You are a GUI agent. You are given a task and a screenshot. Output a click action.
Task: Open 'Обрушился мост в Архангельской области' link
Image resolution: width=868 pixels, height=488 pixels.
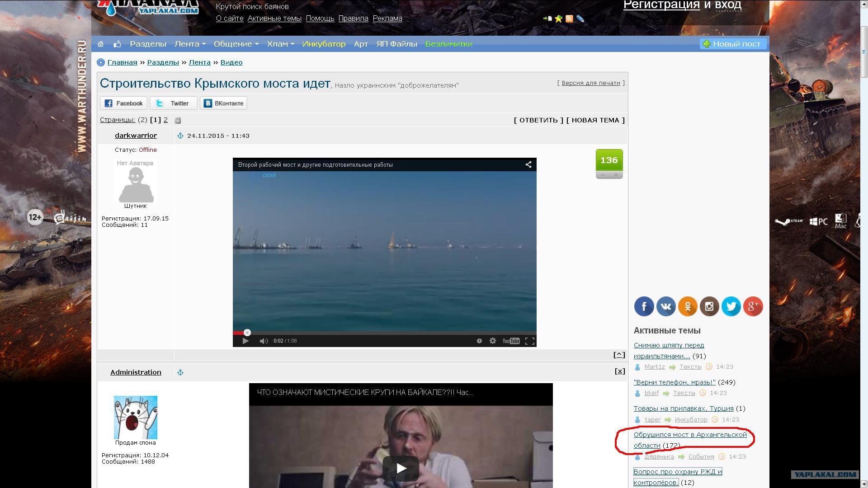[690, 435]
